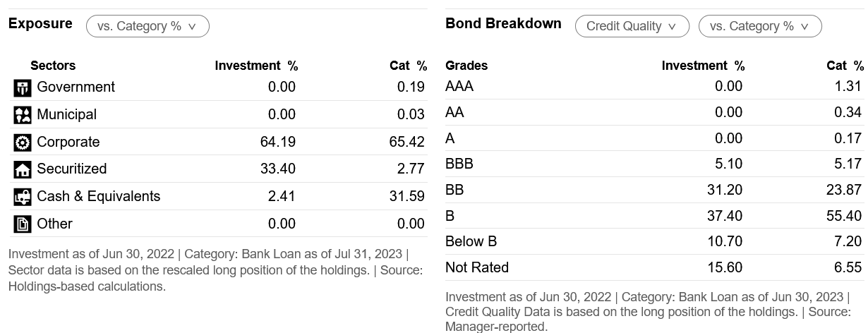Click the Bond Breakdown heading
868x333 pixels.
click(x=503, y=23)
